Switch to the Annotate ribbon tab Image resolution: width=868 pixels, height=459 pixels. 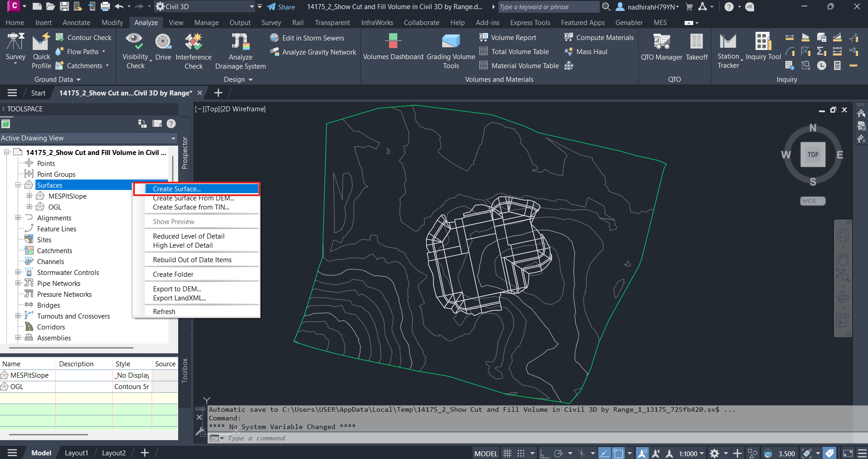pyautogui.click(x=76, y=23)
